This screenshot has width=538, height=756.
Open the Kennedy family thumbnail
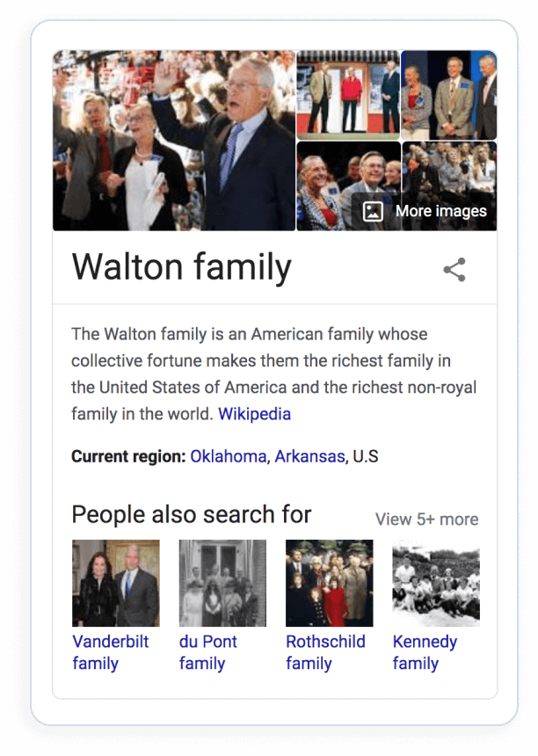point(436,583)
